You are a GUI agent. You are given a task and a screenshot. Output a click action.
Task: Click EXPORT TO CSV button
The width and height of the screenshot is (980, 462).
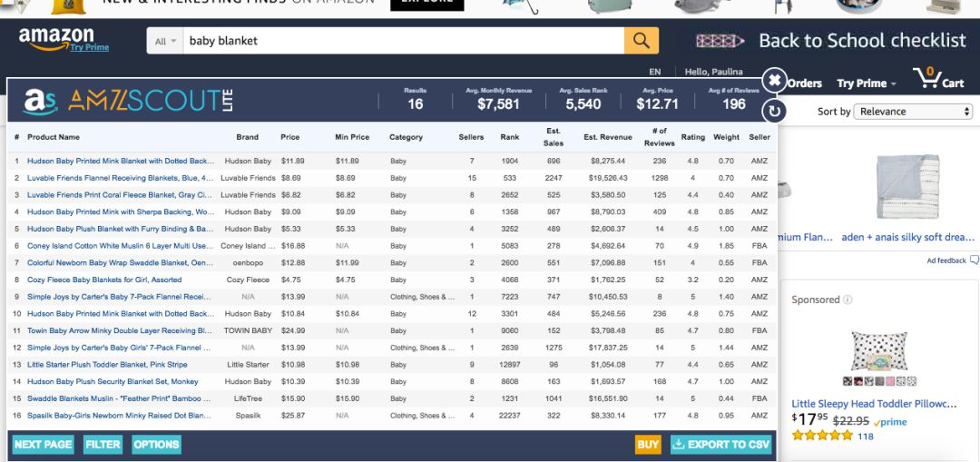(721, 445)
